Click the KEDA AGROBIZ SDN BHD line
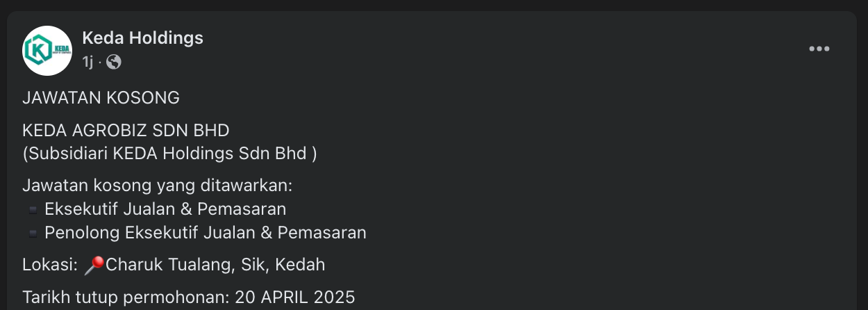868x310 pixels. (x=126, y=131)
